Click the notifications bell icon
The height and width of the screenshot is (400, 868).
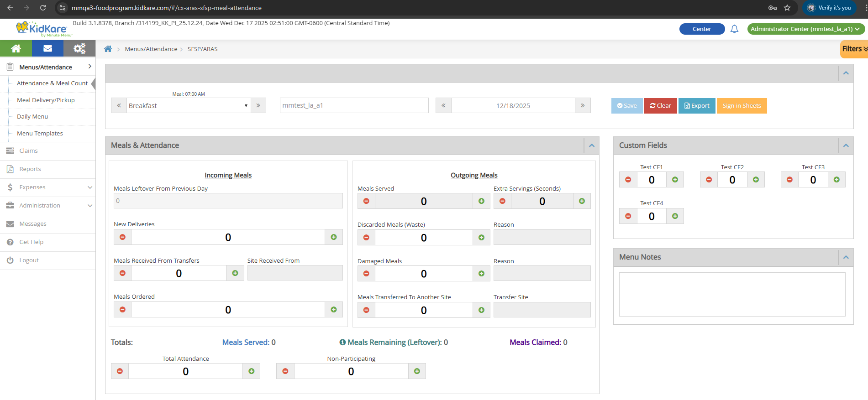pos(734,29)
